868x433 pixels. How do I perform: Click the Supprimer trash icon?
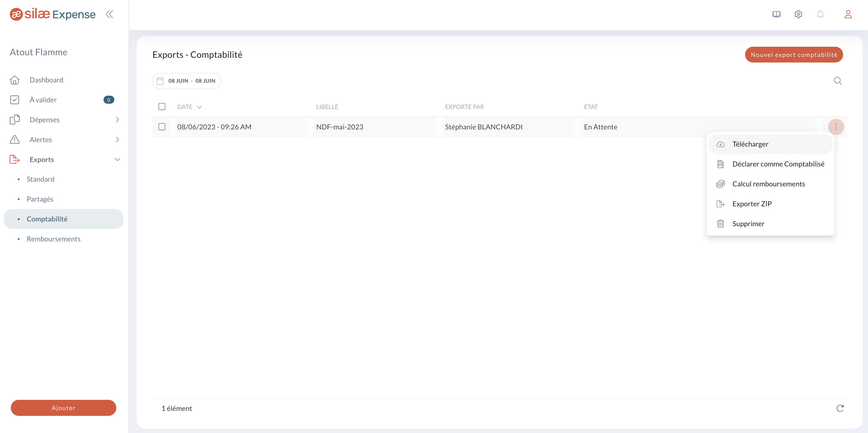tap(720, 224)
